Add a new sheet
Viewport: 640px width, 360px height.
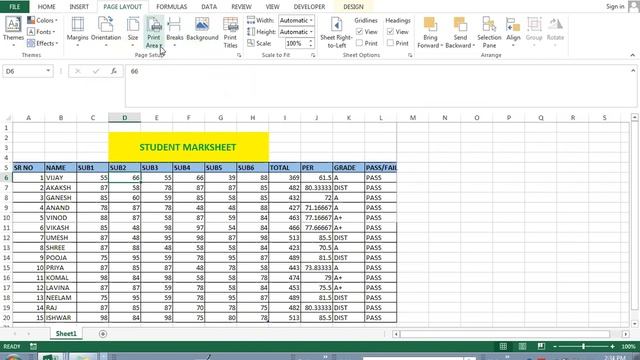click(102, 334)
